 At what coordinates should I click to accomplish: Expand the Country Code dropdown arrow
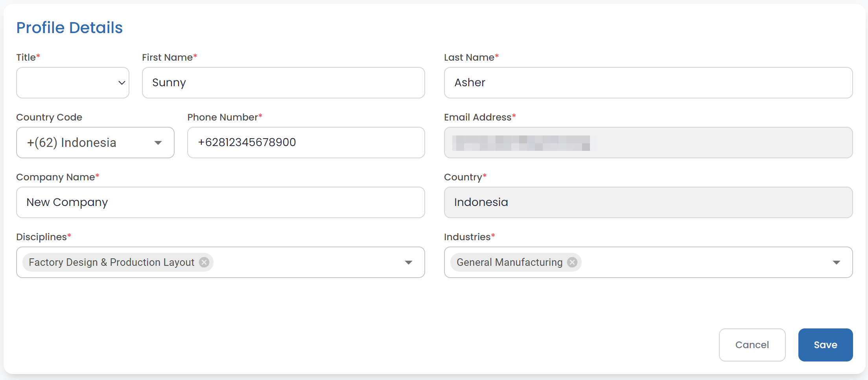point(158,143)
